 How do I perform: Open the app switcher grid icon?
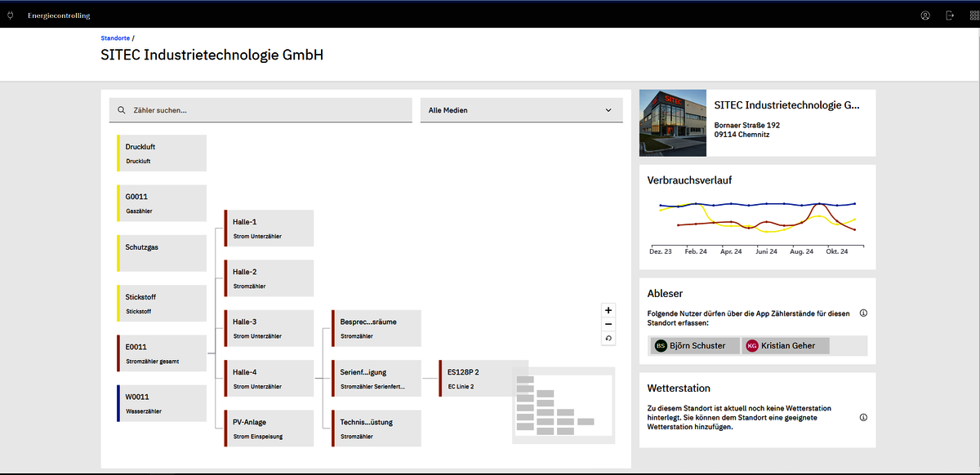tap(974, 16)
